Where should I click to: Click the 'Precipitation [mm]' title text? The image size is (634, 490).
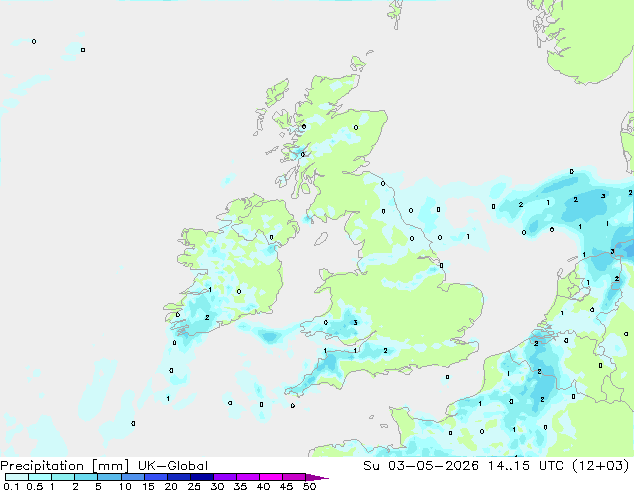[65, 466]
